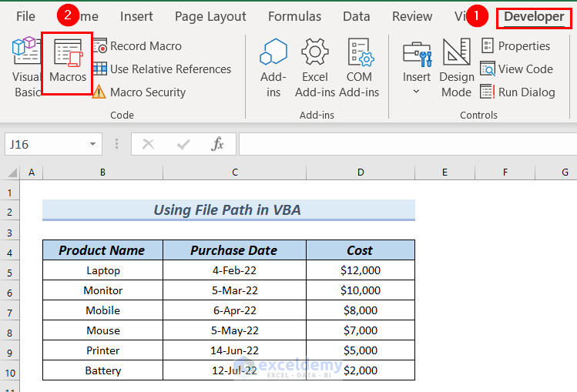The width and height of the screenshot is (577, 392).
Task: Open the Add-ins manager
Action: (x=273, y=67)
